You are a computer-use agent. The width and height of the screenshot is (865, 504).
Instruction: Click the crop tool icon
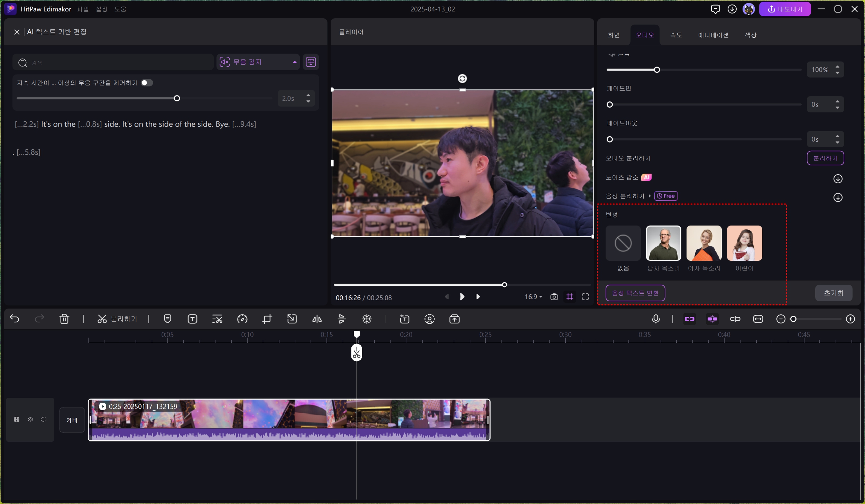coord(267,319)
